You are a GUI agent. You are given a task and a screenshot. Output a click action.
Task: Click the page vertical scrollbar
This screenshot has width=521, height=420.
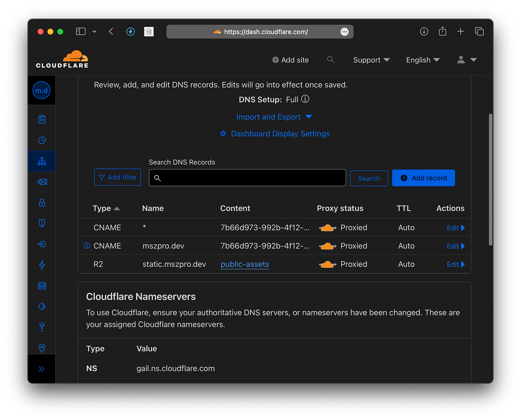pos(490,179)
